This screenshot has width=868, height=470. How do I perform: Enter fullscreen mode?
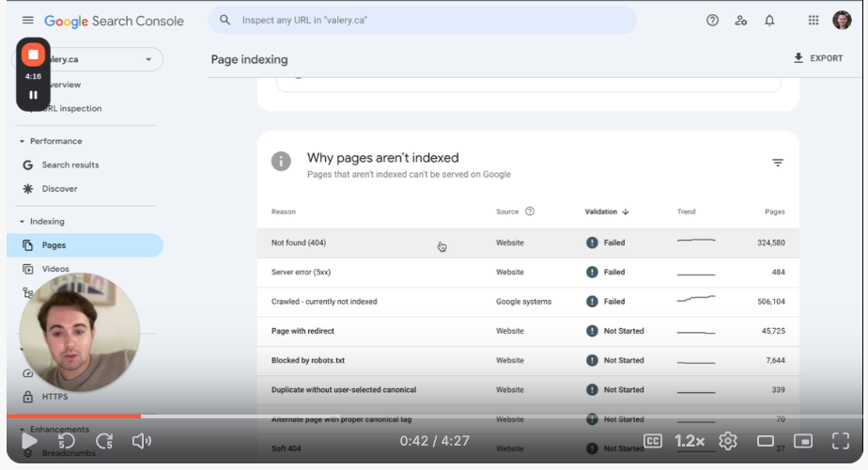point(841,441)
